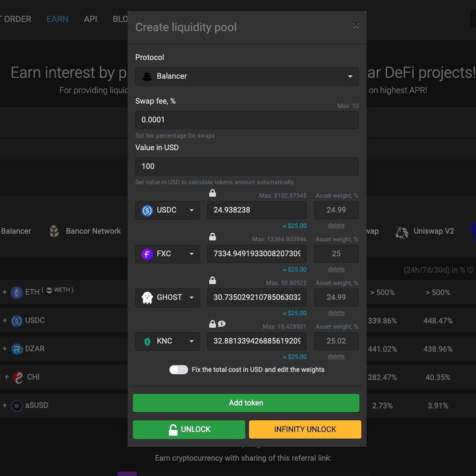Image resolution: width=476 pixels, height=476 pixels.
Task: Toggle the lock icon above KNC amount
Action: click(x=213, y=324)
